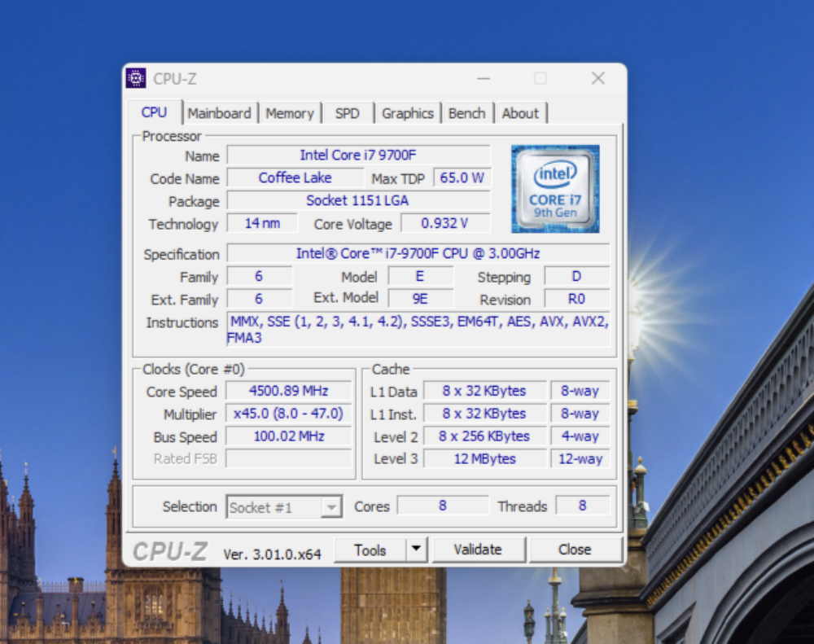The image size is (814, 644).
Task: Select the CPU tab
Action: pos(154,112)
